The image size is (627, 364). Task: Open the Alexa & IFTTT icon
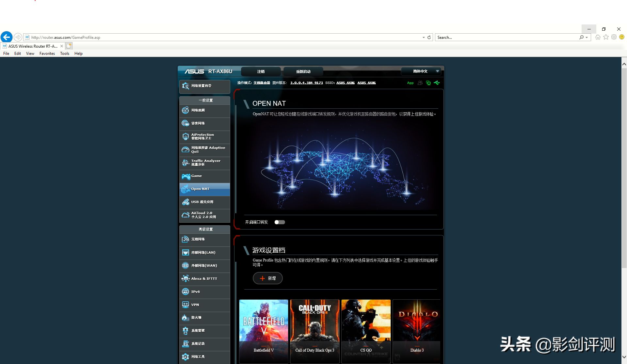click(x=185, y=279)
